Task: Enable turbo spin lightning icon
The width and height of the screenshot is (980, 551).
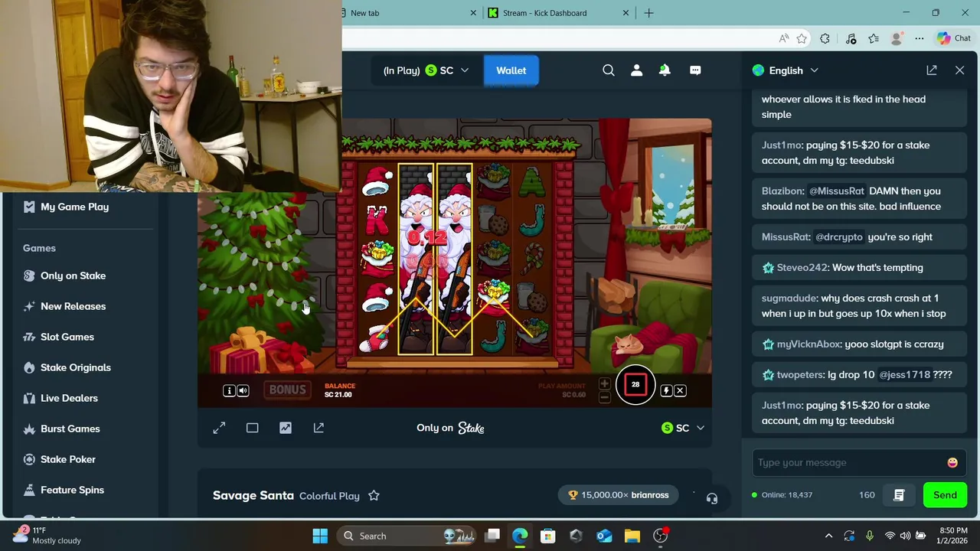Action: (x=666, y=391)
